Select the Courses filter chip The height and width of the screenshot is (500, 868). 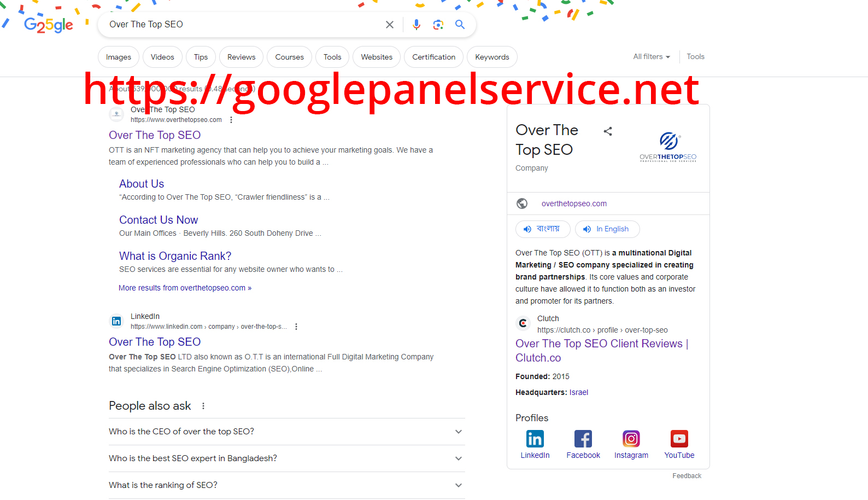pos(289,57)
